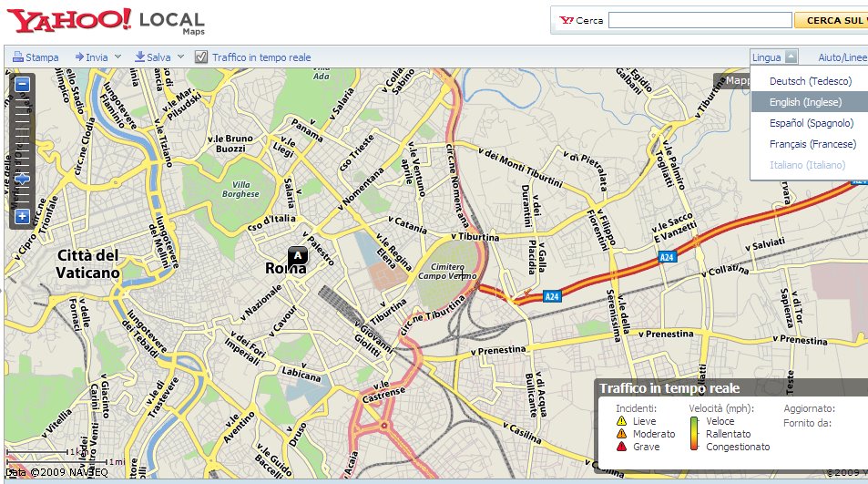Viewport: 868px width, 484px height.
Task: Click the A24 highway shield near Collatina
Action: 667,257
